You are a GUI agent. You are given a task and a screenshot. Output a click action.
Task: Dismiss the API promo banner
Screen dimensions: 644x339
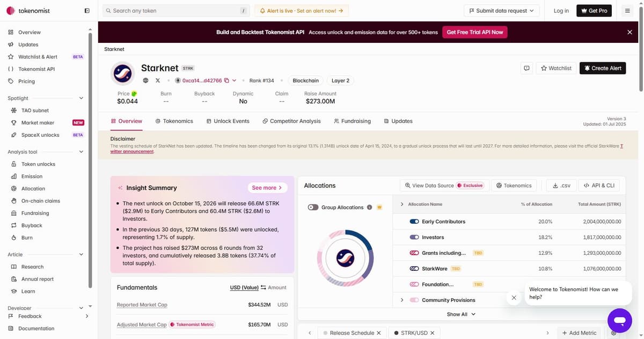click(630, 32)
